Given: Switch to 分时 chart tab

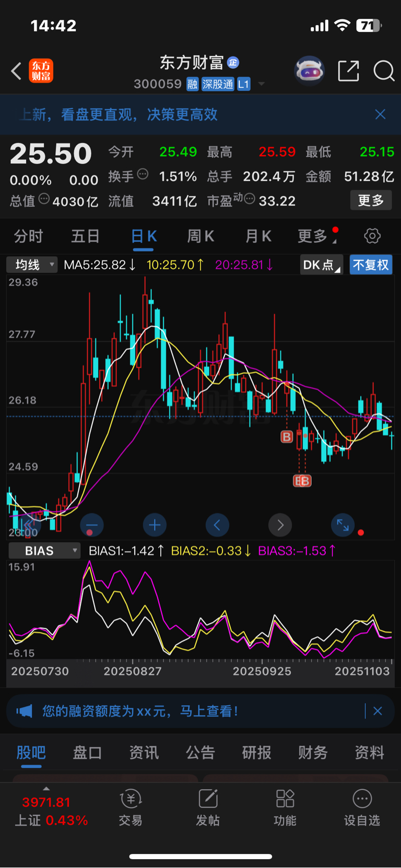Looking at the screenshot, I should (29, 236).
